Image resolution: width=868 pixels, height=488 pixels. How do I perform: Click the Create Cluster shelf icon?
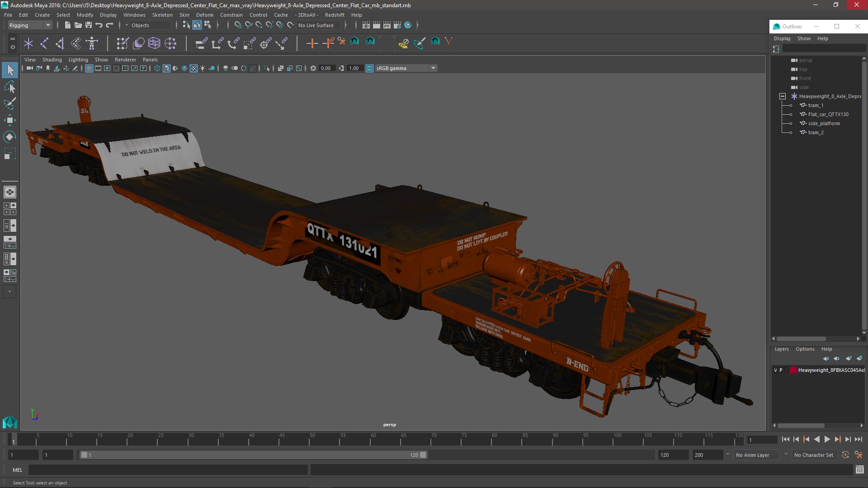(x=170, y=43)
